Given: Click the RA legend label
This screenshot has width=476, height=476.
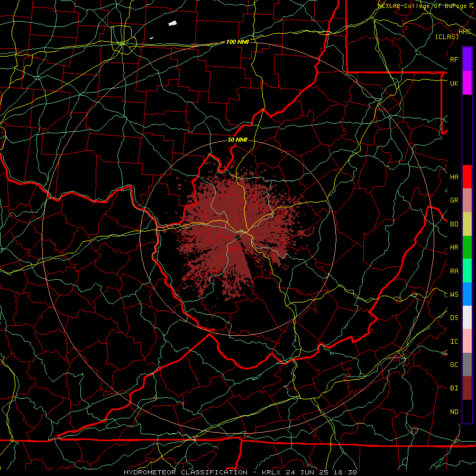Looking at the screenshot, I should pyautogui.click(x=454, y=271).
